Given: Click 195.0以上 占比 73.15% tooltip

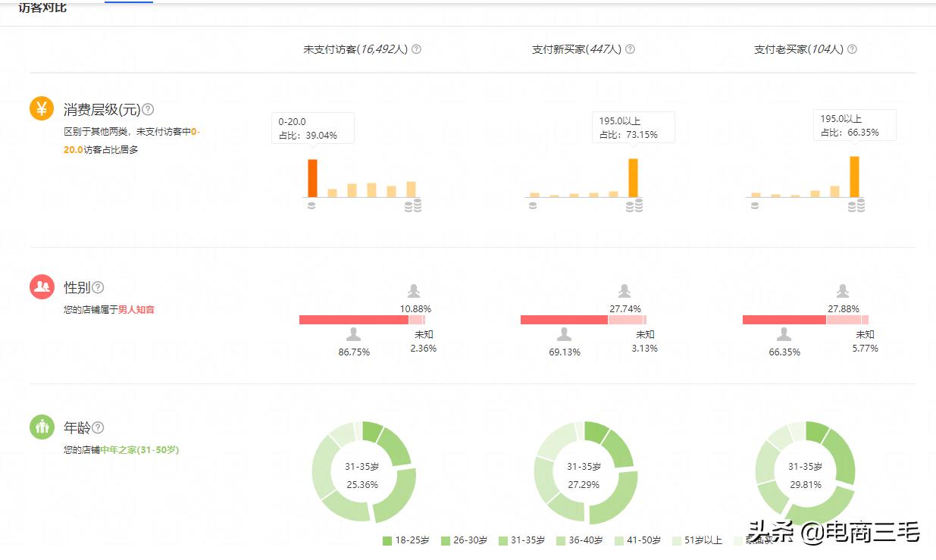Looking at the screenshot, I should click(634, 127).
